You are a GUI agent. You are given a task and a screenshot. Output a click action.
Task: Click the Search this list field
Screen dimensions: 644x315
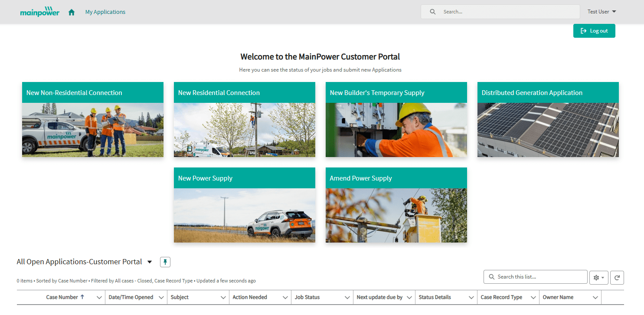point(536,277)
